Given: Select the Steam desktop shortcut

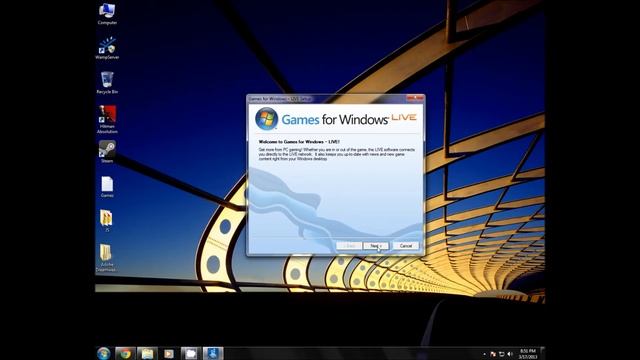Looking at the screenshot, I should tap(107, 152).
